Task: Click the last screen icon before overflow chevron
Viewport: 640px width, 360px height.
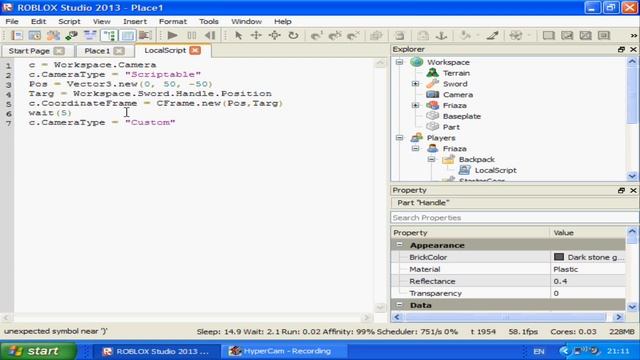Action: tap(604, 36)
